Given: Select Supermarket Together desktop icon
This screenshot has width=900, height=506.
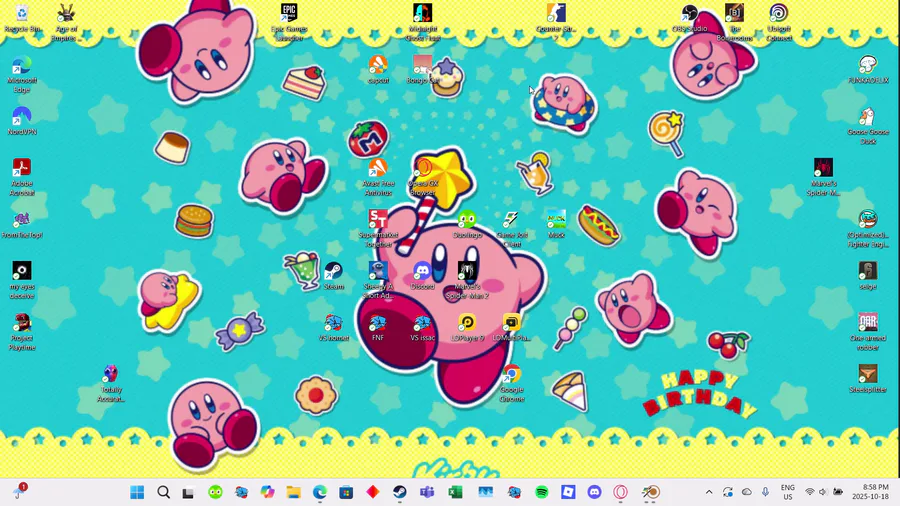Looking at the screenshot, I should [x=378, y=229].
